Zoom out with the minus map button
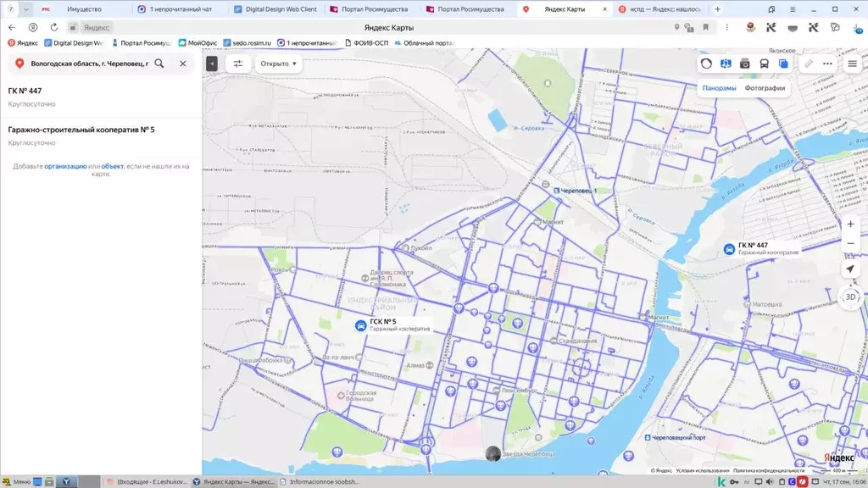The image size is (868, 488). [850, 243]
